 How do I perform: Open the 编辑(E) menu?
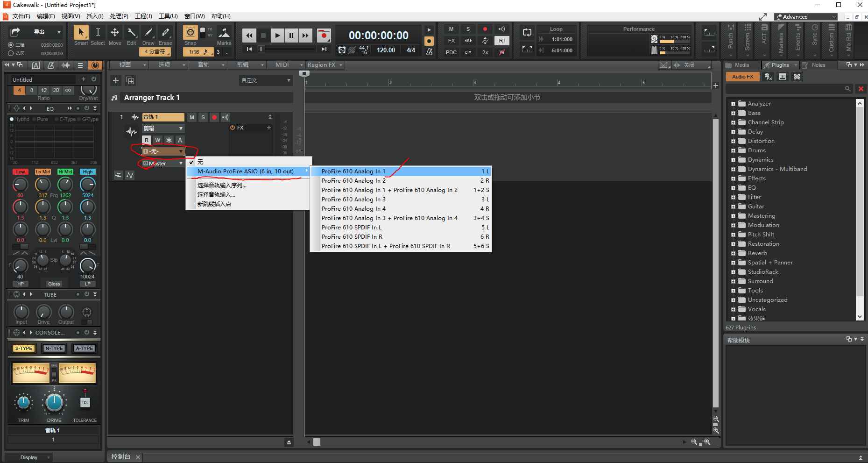click(x=46, y=16)
